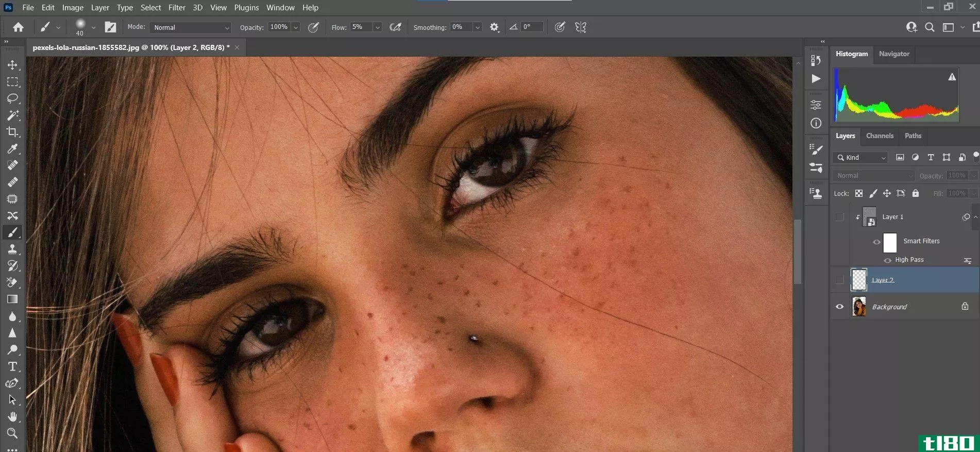980x452 pixels.
Task: Click the Layer 2 thumbnail
Action: pos(859,280)
